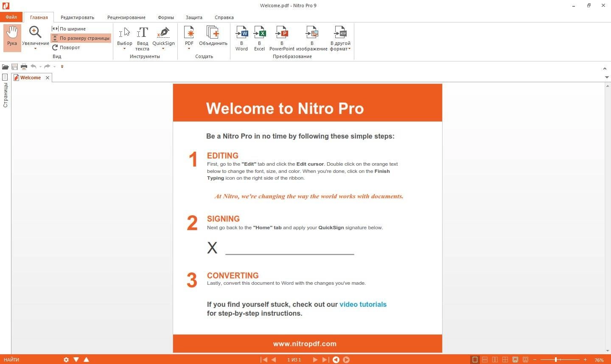This screenshot has height=364, width=611.
Task: Choose the Выбор selection tool
Action: (124, 35)
